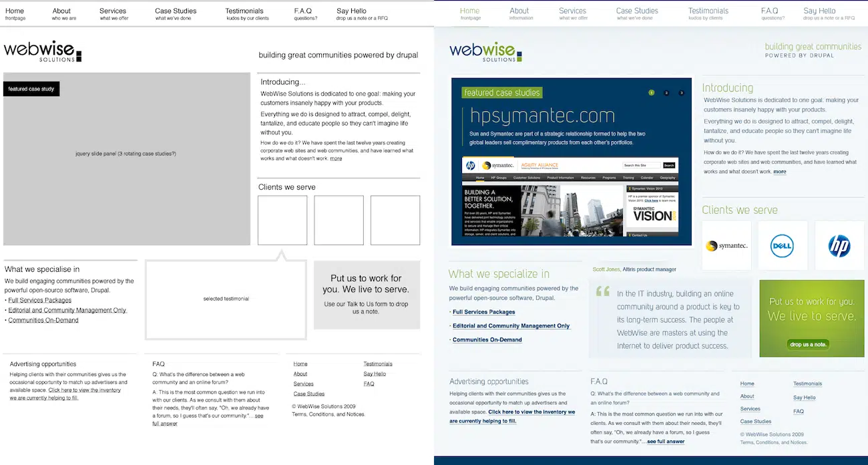Image resolution: width=868 pixels, height=465 pixels.
Task: Navigate to Say Hello in the main menu
Action: pos(819,11)
